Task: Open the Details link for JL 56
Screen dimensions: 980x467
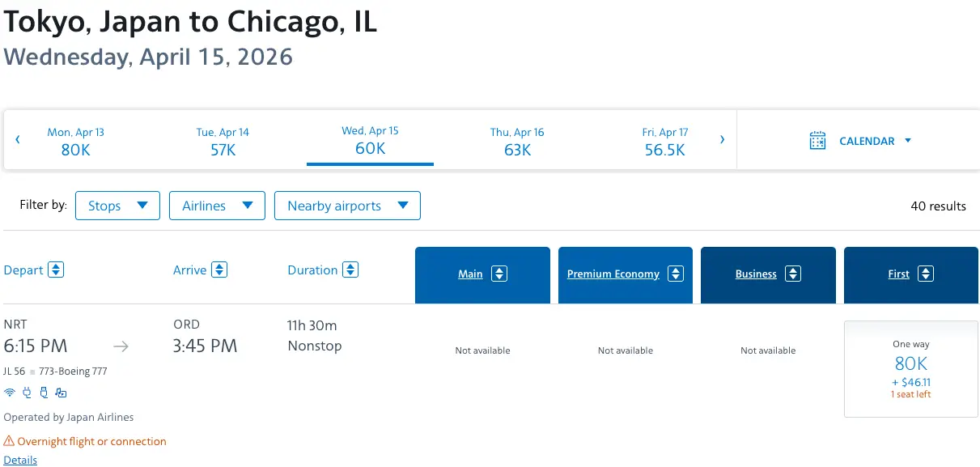Action: coord(20,460)
